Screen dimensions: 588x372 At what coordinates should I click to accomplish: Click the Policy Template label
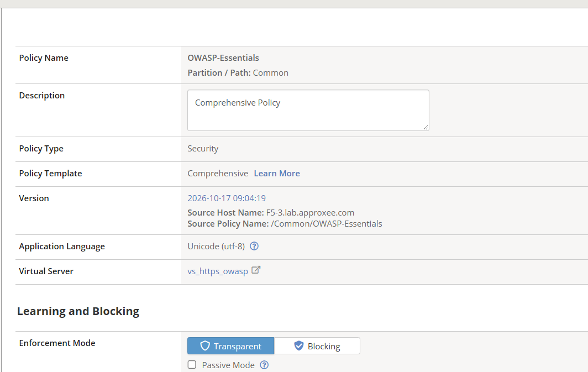pos(50,173)
